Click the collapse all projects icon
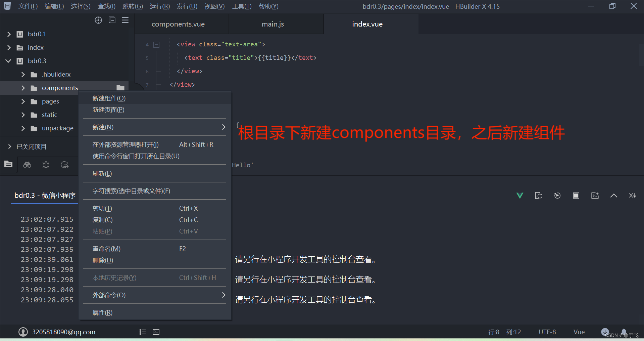Viewport: 644px width, 341px height. tap(112, 20)
